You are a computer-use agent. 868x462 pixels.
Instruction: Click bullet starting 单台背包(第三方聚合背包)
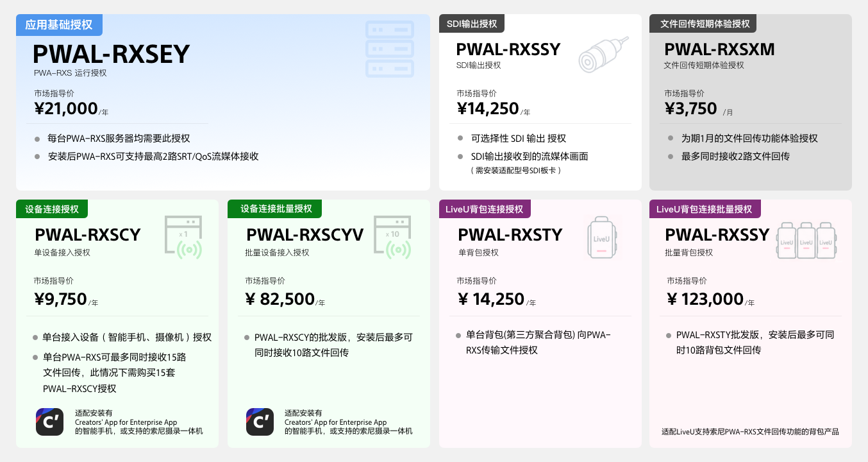(x=538, y=343)
